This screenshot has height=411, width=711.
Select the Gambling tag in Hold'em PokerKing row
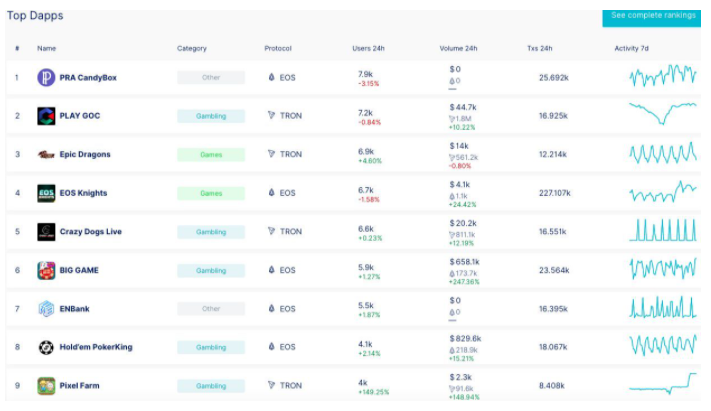click(211, 347)
